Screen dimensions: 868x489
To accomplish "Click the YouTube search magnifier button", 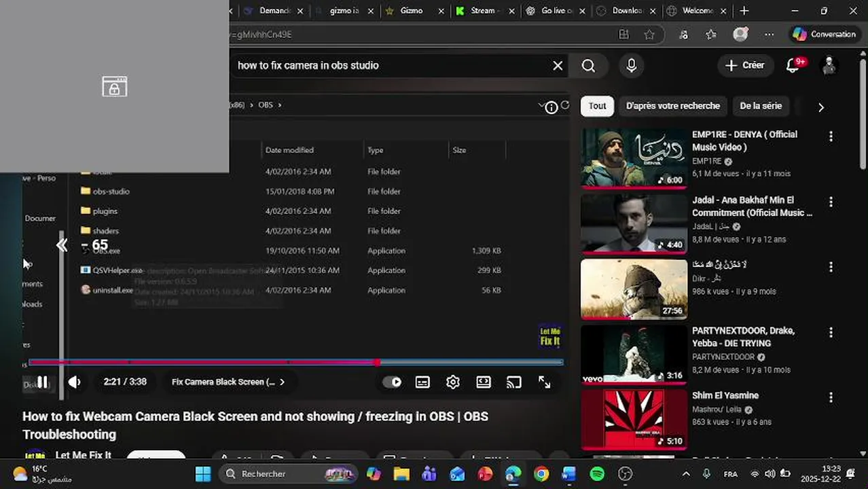I will click(x=589, y=65).
